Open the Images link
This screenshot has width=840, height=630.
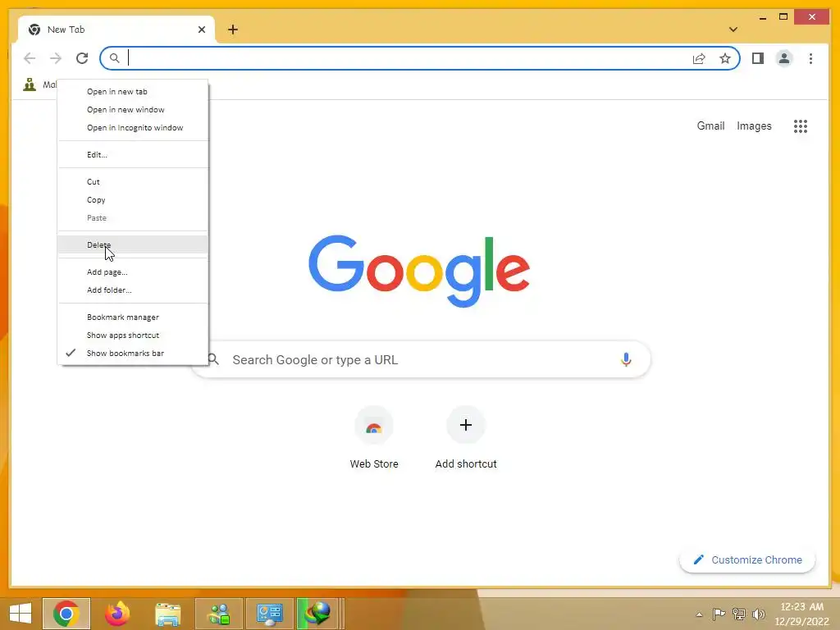(754, 126)
